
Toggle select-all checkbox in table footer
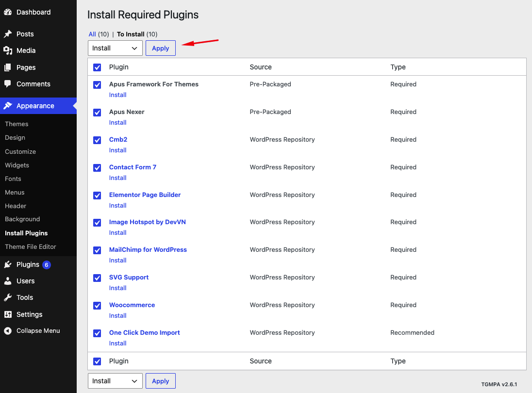pos(97,361)
